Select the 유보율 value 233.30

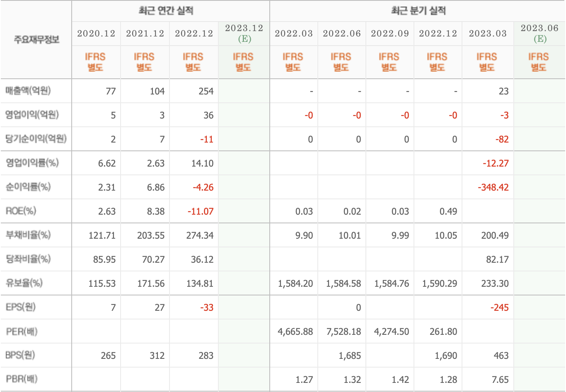(495, 283)
